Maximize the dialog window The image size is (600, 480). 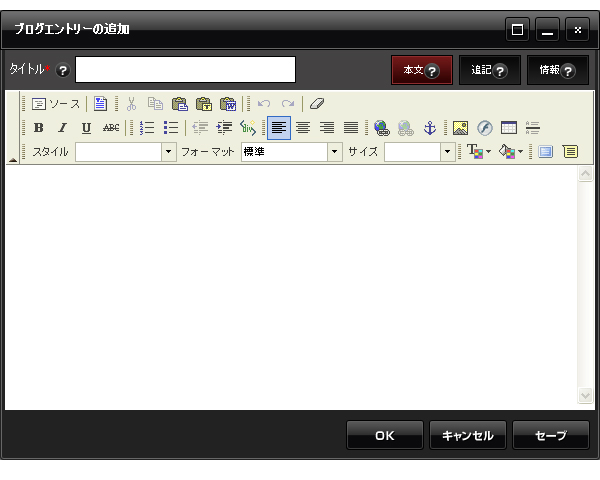tap(517, 29)
